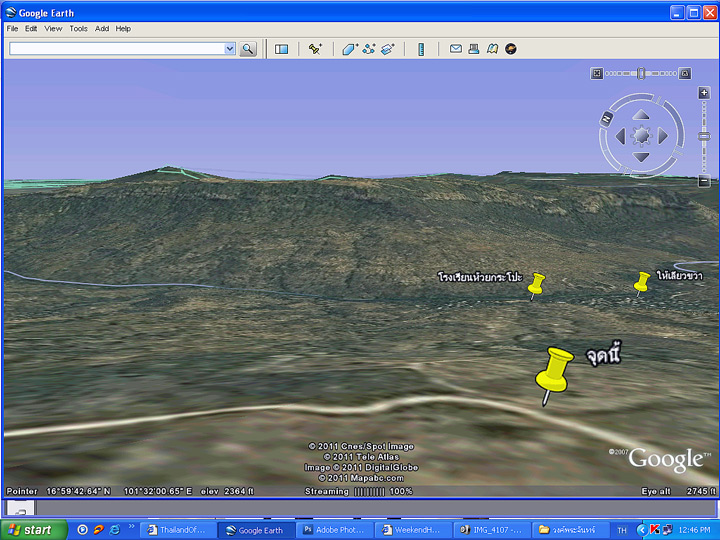
Task: Click the tilt slider handle
Action: point(642,73)
